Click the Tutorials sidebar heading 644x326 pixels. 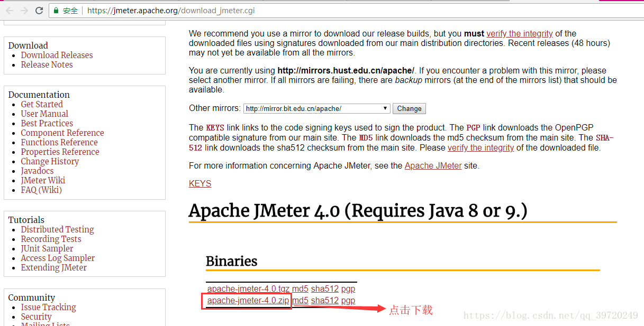[x=26, y=220]
